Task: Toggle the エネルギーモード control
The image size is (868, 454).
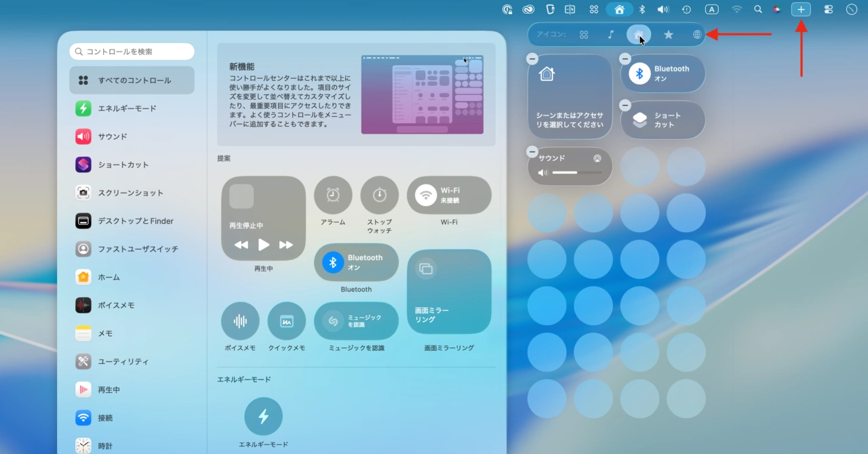Action: click(x=264, y=416)
